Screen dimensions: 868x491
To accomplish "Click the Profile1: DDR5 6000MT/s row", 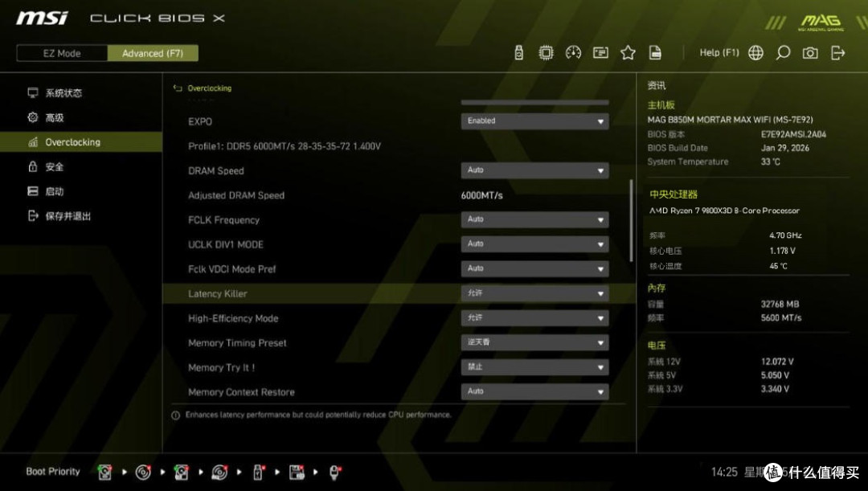I will (285, 146).
